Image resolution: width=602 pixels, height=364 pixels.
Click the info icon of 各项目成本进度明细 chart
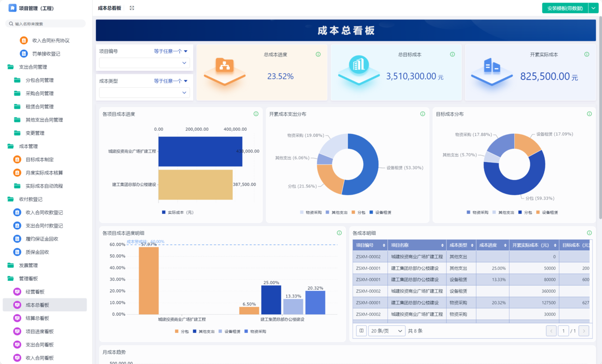coord(339,233)
